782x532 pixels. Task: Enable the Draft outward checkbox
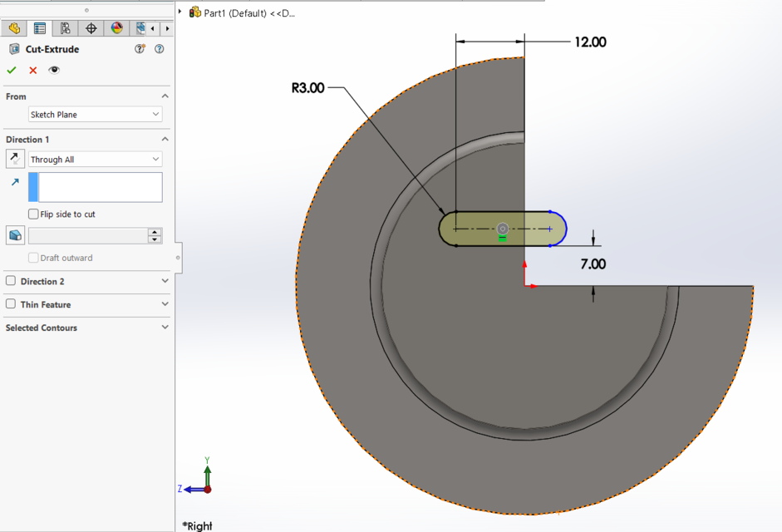click(x=33, y=258)
